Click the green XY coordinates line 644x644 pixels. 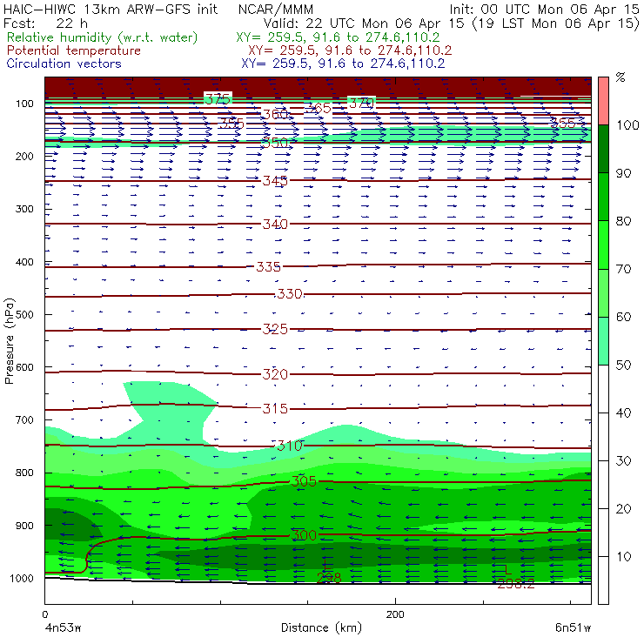pyautogui.click(x=338, y=37)
